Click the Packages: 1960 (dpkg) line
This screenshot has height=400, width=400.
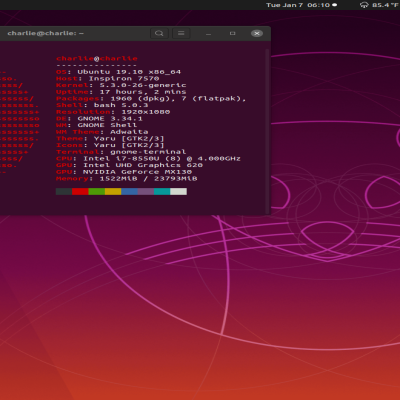click(151, 99)
